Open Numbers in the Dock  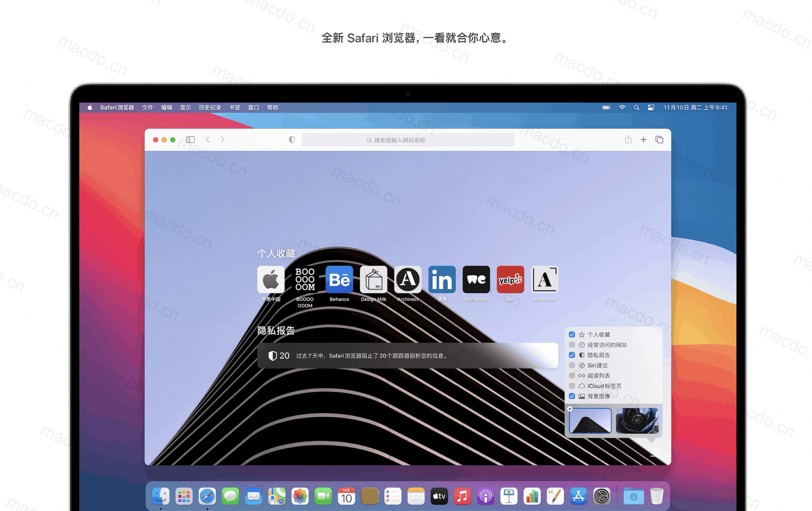[532, 496]
